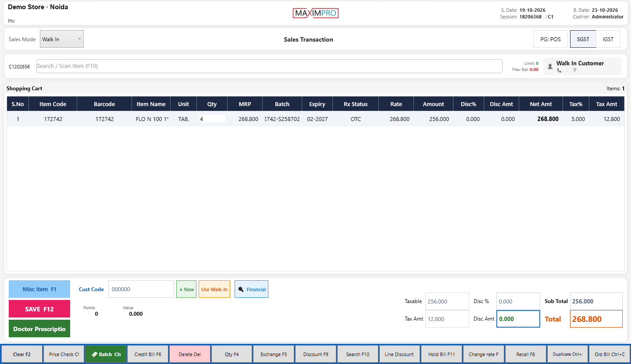The image size is (631, 364).
Task: Click the pink Delete Del button
Action: pos(190,354)
